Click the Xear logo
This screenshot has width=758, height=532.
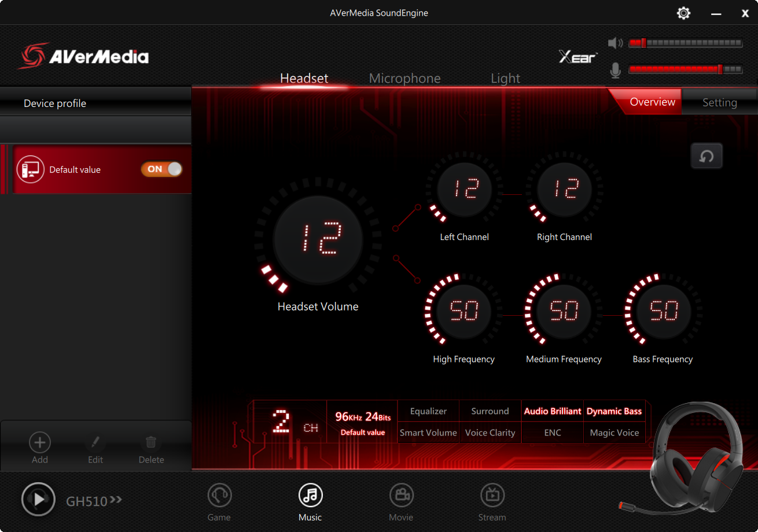click(577, 57)
